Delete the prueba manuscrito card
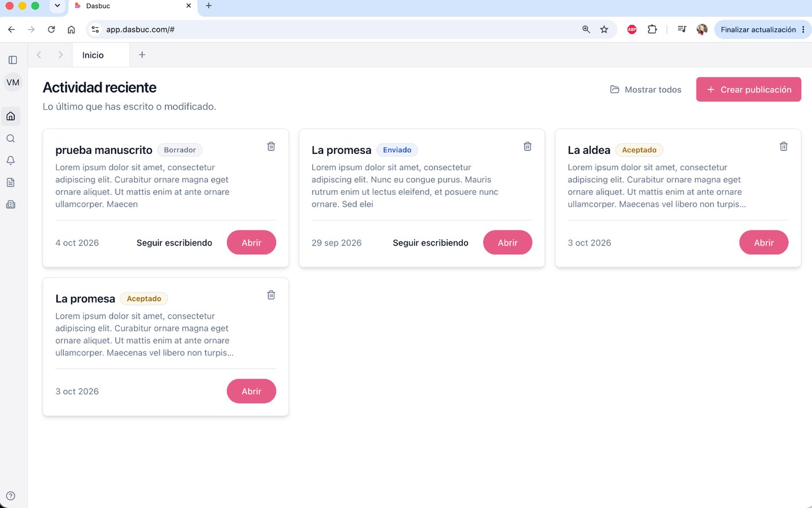This screenshot has width=812, height=508. click(x=271, y=146)
